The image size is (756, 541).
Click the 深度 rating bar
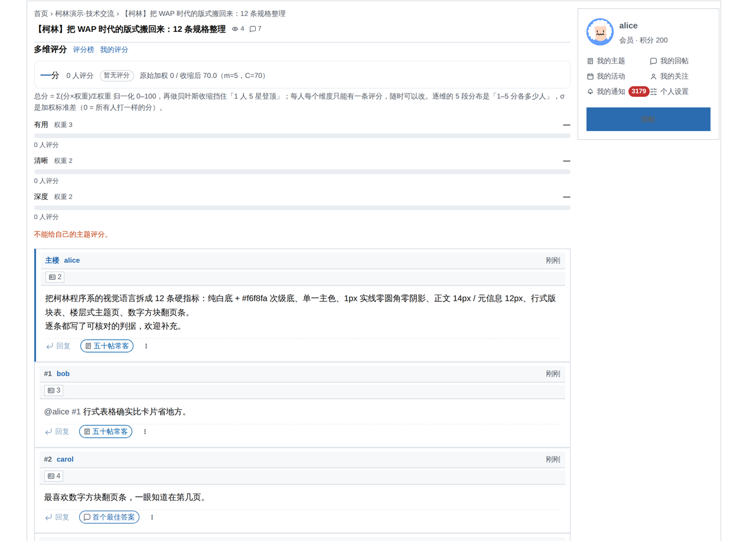pyautogui.click(x=302, y=208)
